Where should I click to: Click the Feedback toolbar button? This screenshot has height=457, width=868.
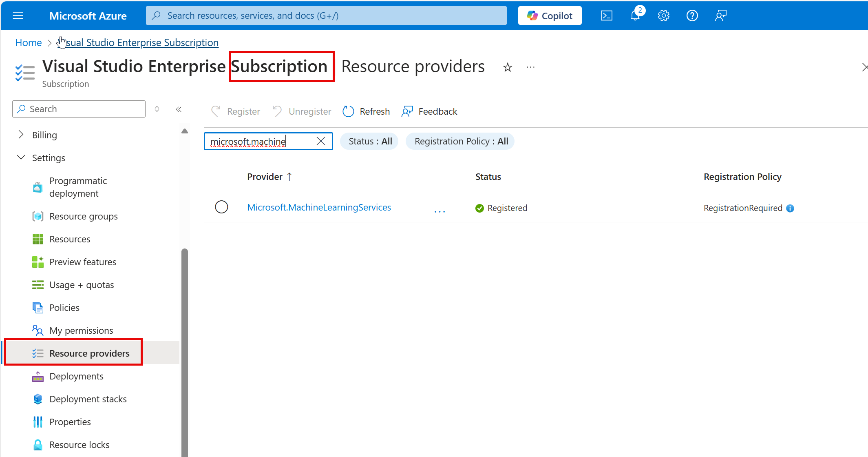(429, 111)
